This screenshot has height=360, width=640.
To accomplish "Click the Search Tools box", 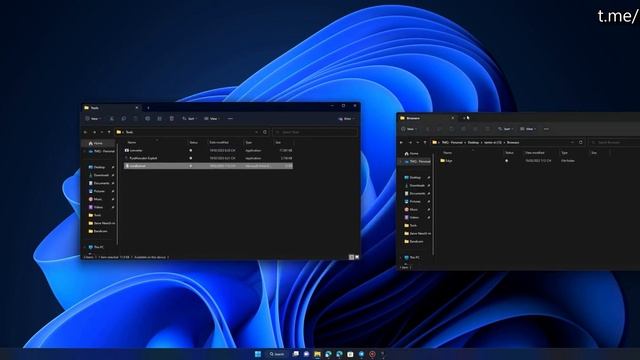I will click(315, 132).
